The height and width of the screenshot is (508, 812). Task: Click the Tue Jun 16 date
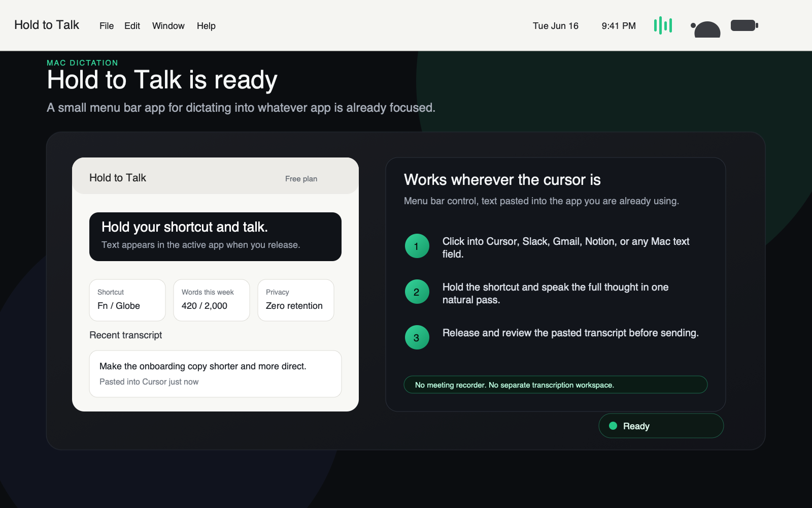pyautogui.click(x=556, y=26)
